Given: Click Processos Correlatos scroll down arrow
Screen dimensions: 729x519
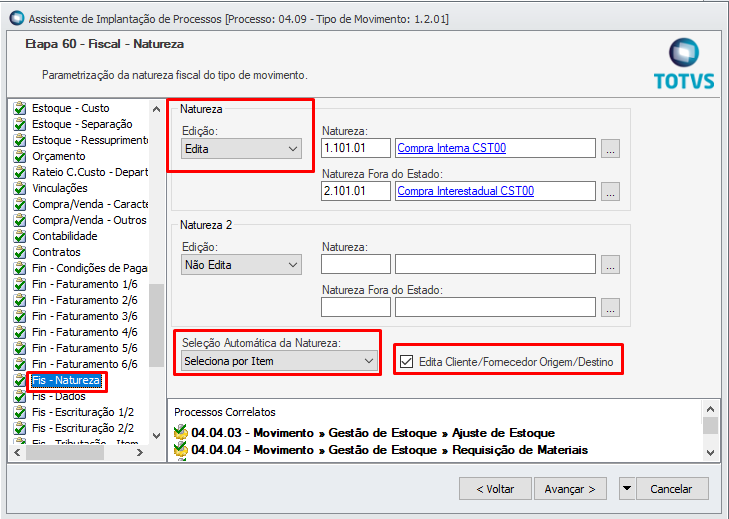Looking at the screenshot, I should point(710,452).
